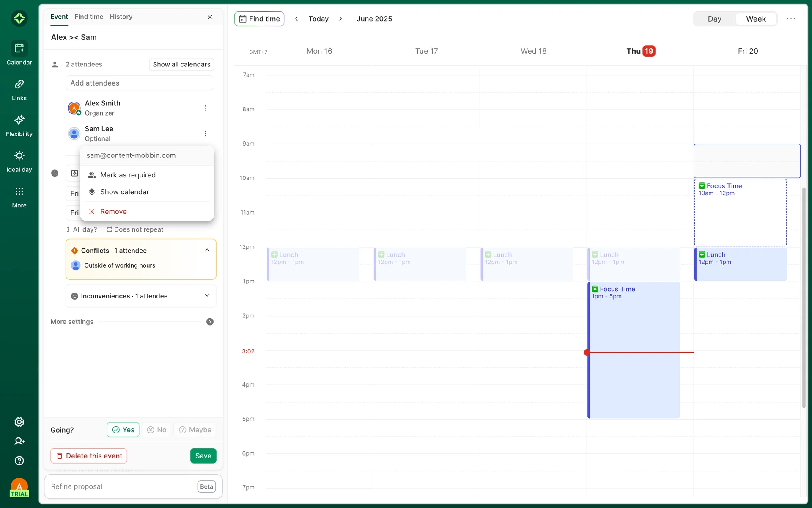This screenshot has height=508, width=812.
Task: Collapse the Conflicts section
Action: (207, 250)
